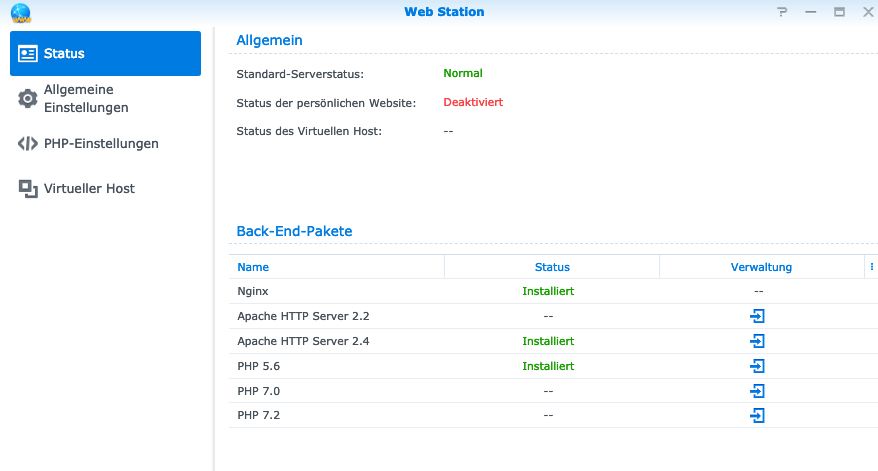Click the red Deaktiviert status text
878x471 pixels.
[473, 102]
